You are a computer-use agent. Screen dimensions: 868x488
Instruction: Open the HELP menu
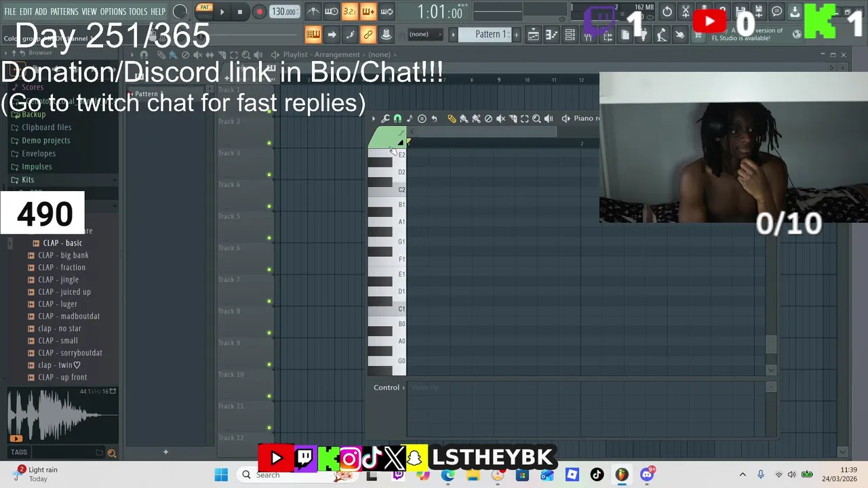click(158, 12)
